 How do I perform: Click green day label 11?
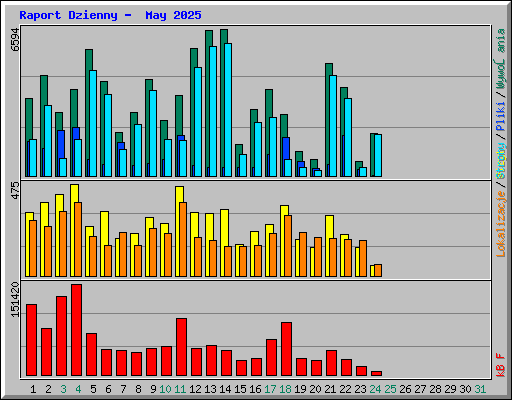point(180,389)
